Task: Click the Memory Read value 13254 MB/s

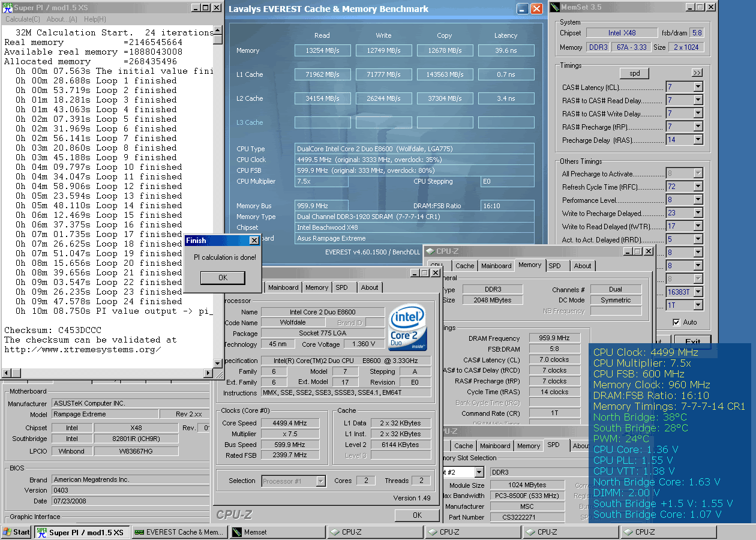Action: [x=322, y=51]
